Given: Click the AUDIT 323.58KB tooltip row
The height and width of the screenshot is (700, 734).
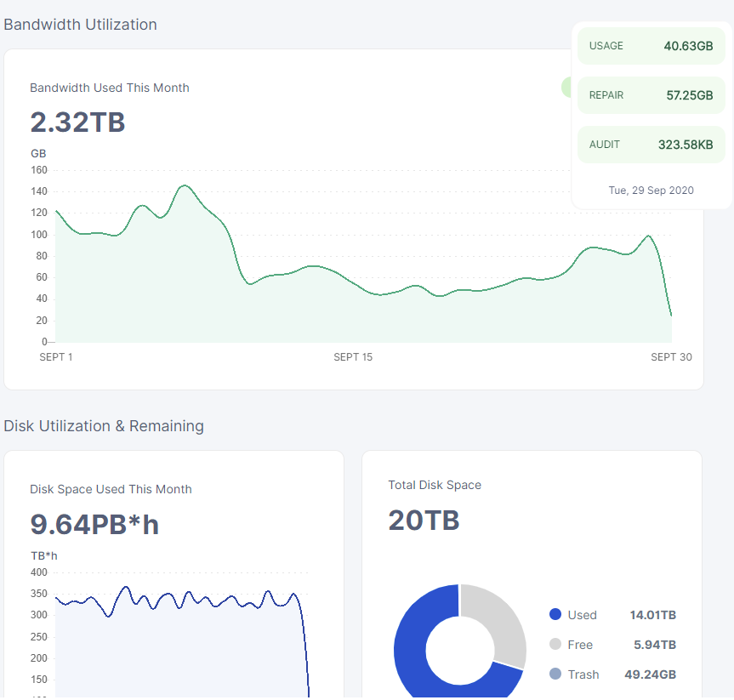Looking at the screenshot, I should tap(651, 145).
